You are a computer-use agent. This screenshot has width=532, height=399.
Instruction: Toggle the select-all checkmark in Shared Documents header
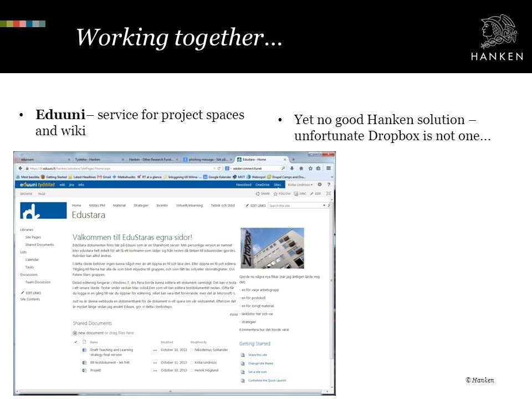coord(76,342)
